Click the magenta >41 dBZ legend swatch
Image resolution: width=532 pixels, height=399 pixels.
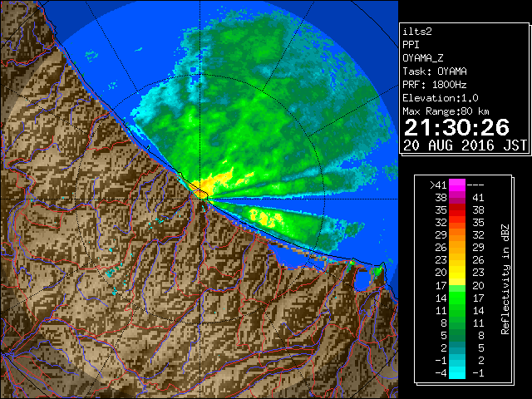(x=457, y=185)
